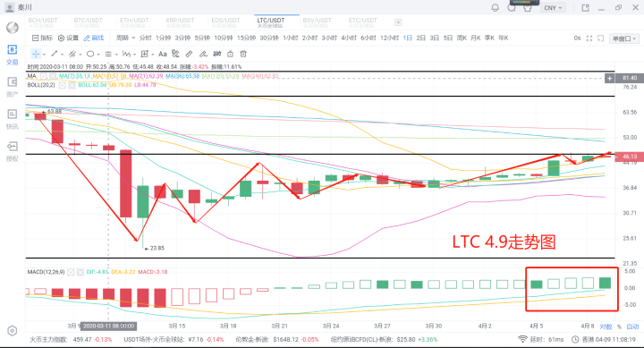Image resolution: width=644 pixels, height=348 pixels.
Task: Click the pop-out window icon
Action: pyautogui.click(x=585, y=7)
